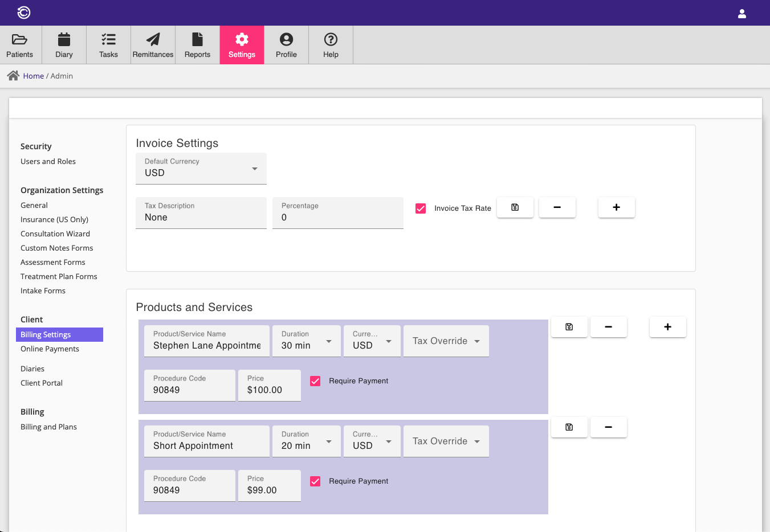Uncheck the Invoice Tax Rate checkbox
770x532 pixels.
pos(421,208)
